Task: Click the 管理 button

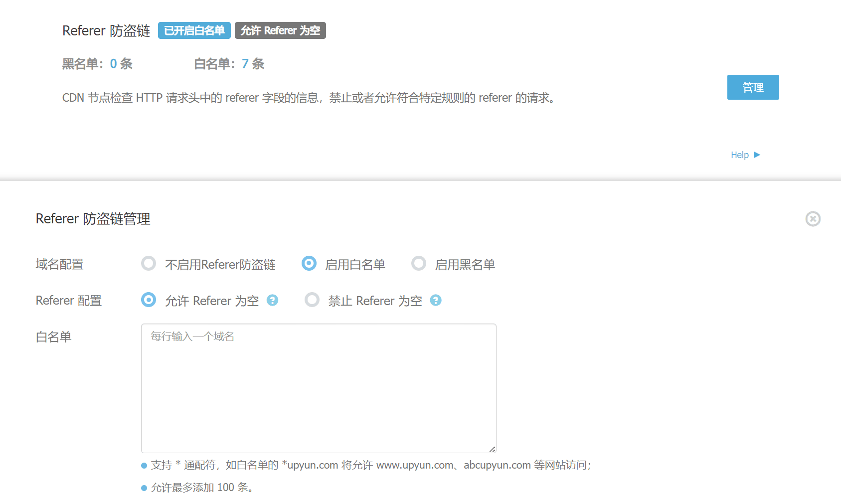Action: 753,87
